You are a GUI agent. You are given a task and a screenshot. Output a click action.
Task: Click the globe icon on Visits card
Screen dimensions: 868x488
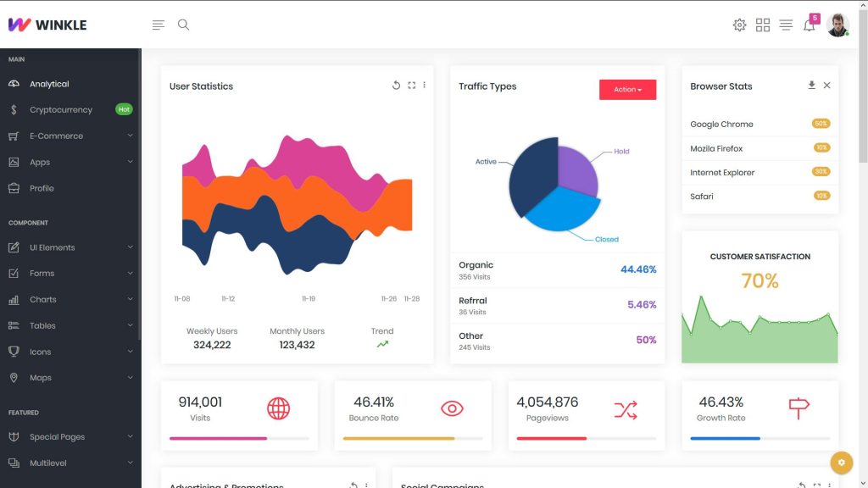click(277, 408)
